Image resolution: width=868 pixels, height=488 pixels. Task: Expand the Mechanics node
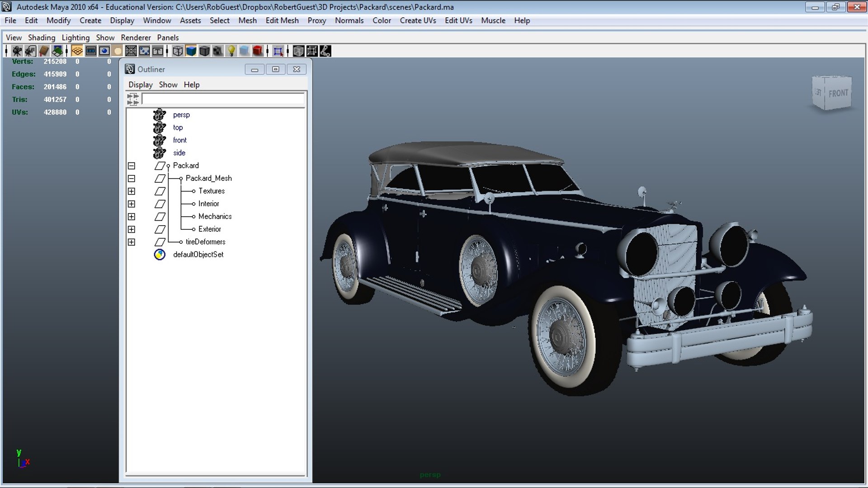click(x=132, y=217)
